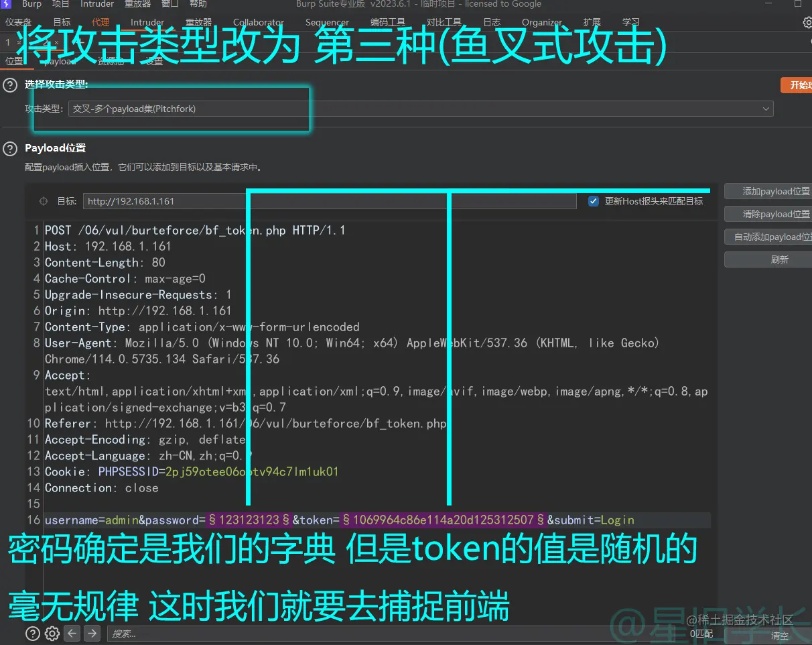Click the 刷新 button
Screen dimensions: 812x645
tap(768, 259)
